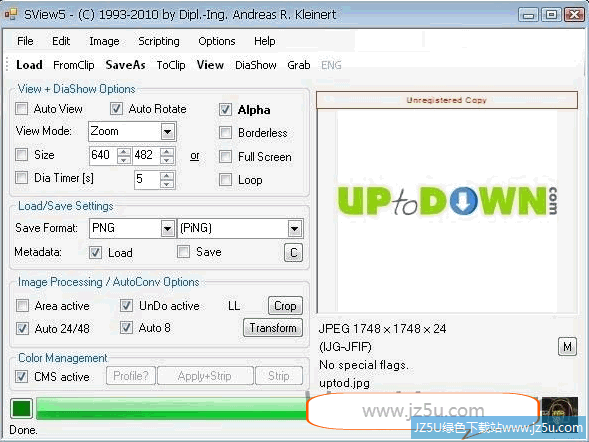Click the LL label near Crop
This screenshot has height=442, width=589.
click(x=234, y=306)
